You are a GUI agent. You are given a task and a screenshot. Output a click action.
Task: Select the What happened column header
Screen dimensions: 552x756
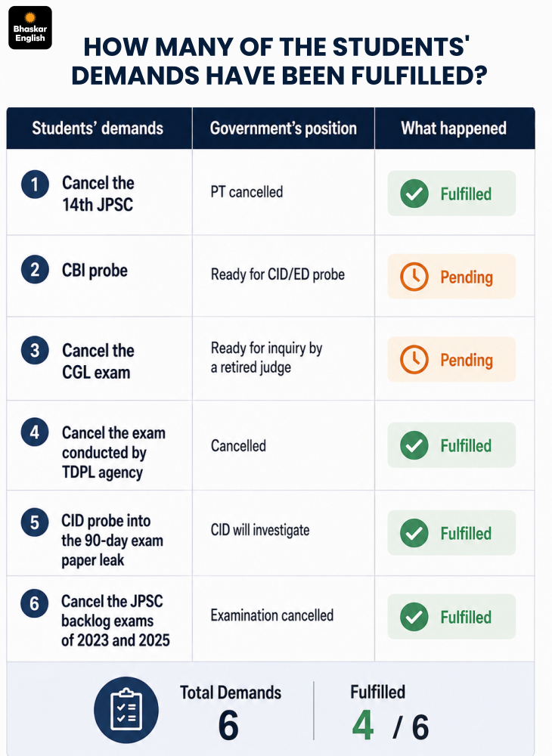click(454, 129)
